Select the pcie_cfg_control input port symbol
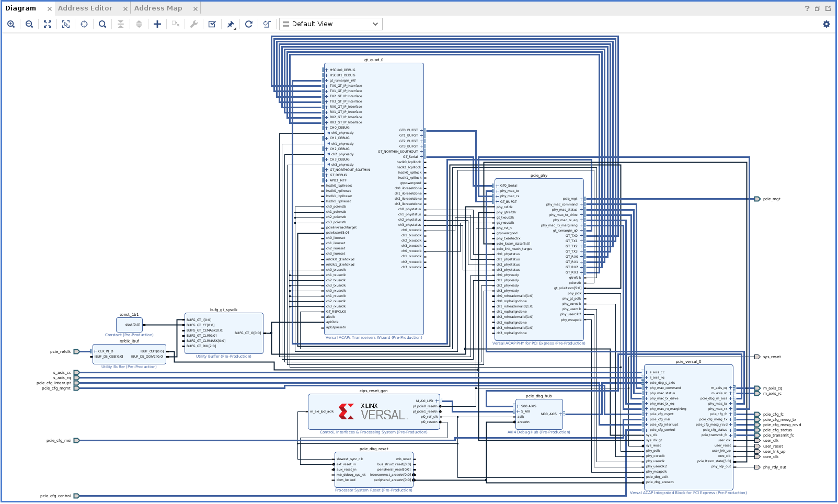 [76, 496]
